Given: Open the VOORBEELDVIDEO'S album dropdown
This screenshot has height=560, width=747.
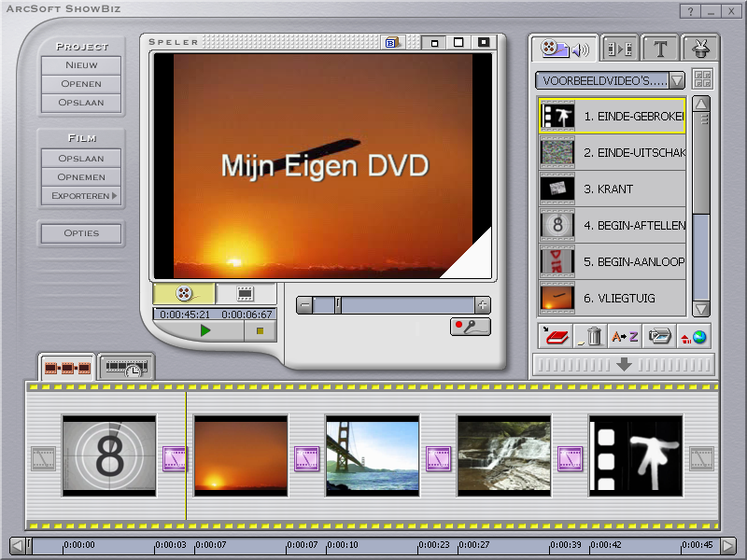Looking at the screenshot, I should pos(677,80).
